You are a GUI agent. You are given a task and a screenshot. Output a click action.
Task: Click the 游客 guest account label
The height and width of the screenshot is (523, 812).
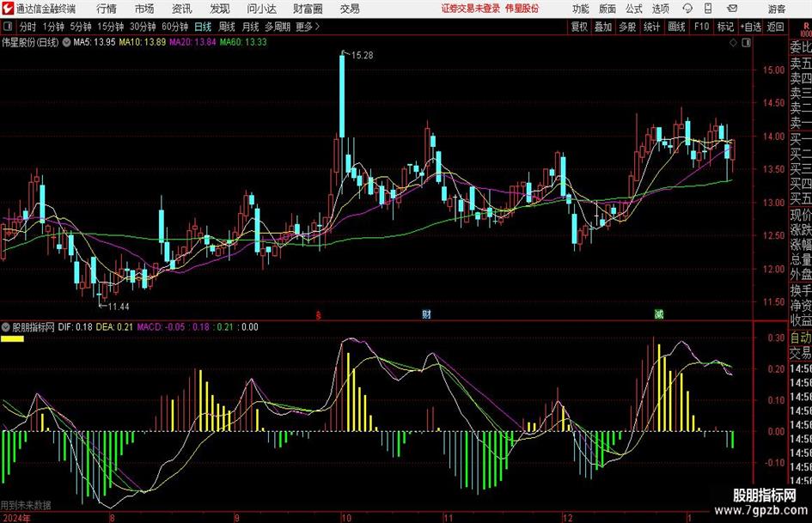[x=777, y=9]
